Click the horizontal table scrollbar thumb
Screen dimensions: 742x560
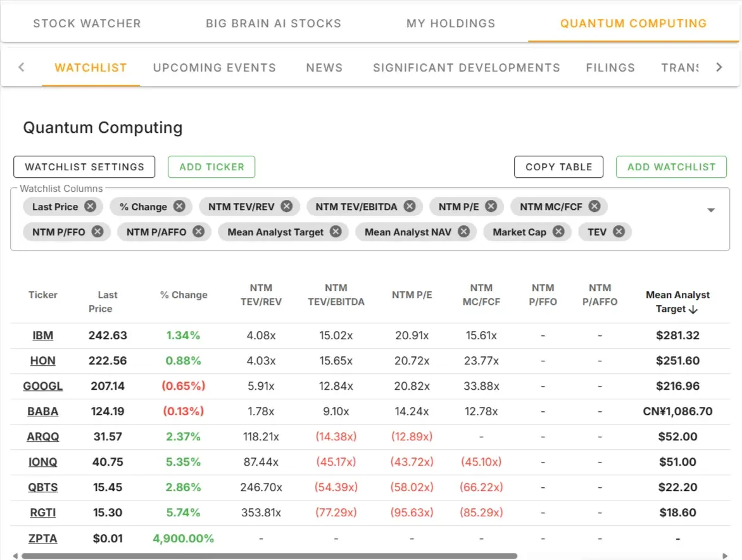(x=269, y=556)
